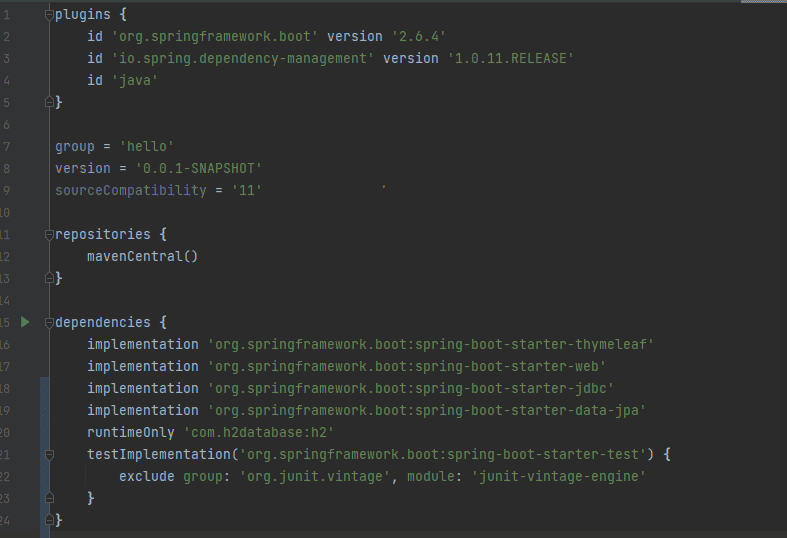
Task: Click the blue change marker beside the exclude group line
Action: pos(42,476)
